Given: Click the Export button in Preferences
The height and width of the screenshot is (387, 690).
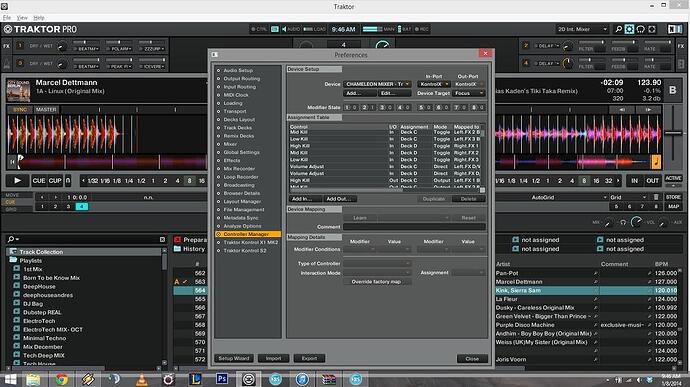Looking at the screenshot, I should pyautogui.click(x=309, y=358).
